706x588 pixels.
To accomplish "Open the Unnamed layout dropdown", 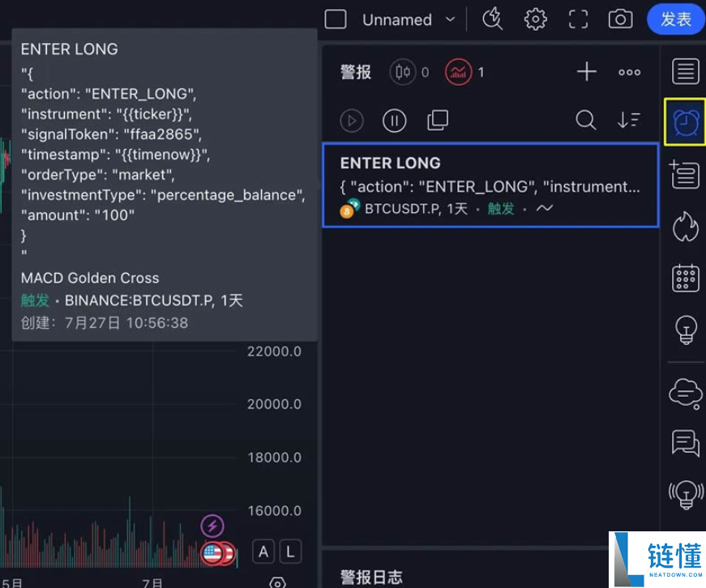I will pyautogui.click(x=409, y=19).
